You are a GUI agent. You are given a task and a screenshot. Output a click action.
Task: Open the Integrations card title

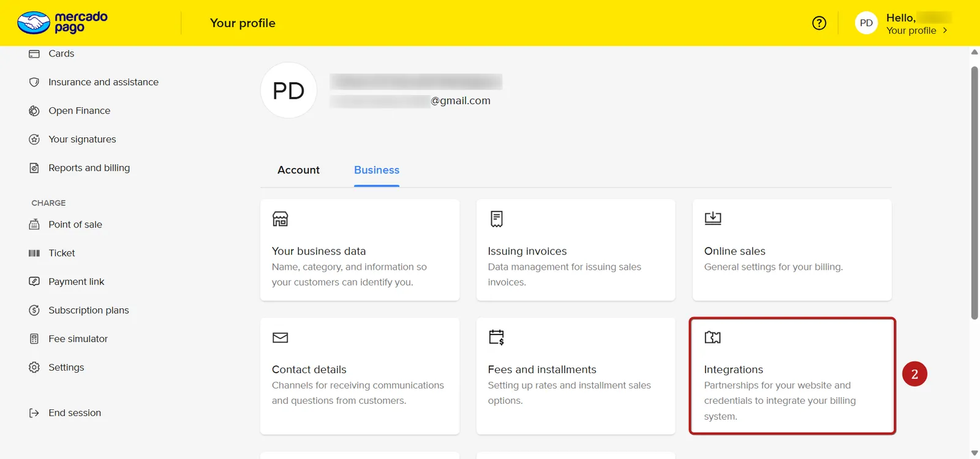pyautogui.click(x=734, y=370)
